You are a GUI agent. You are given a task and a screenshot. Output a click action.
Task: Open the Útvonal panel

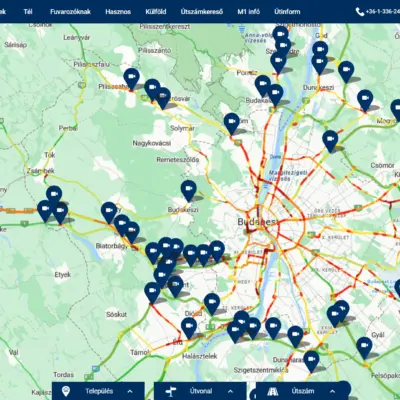coord(200,391)
